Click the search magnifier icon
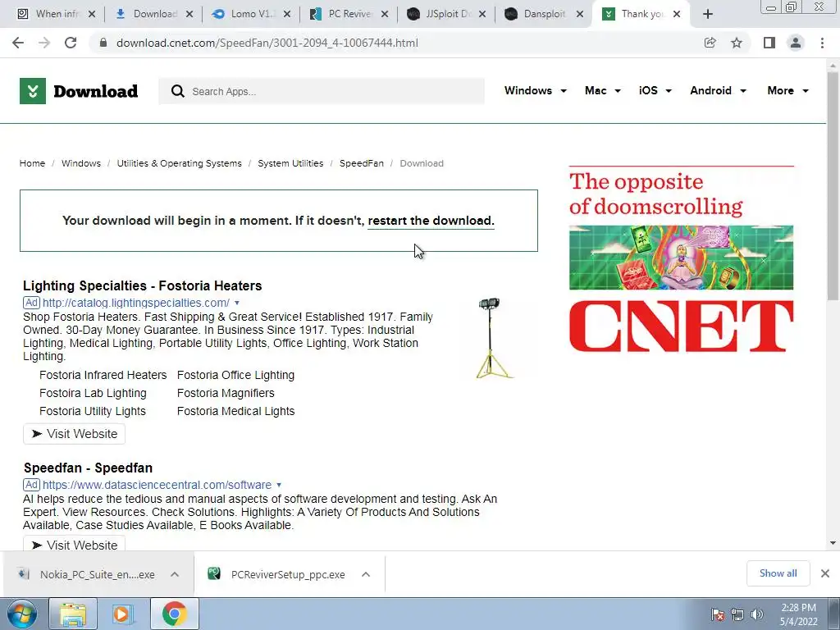 coord(177,91)
